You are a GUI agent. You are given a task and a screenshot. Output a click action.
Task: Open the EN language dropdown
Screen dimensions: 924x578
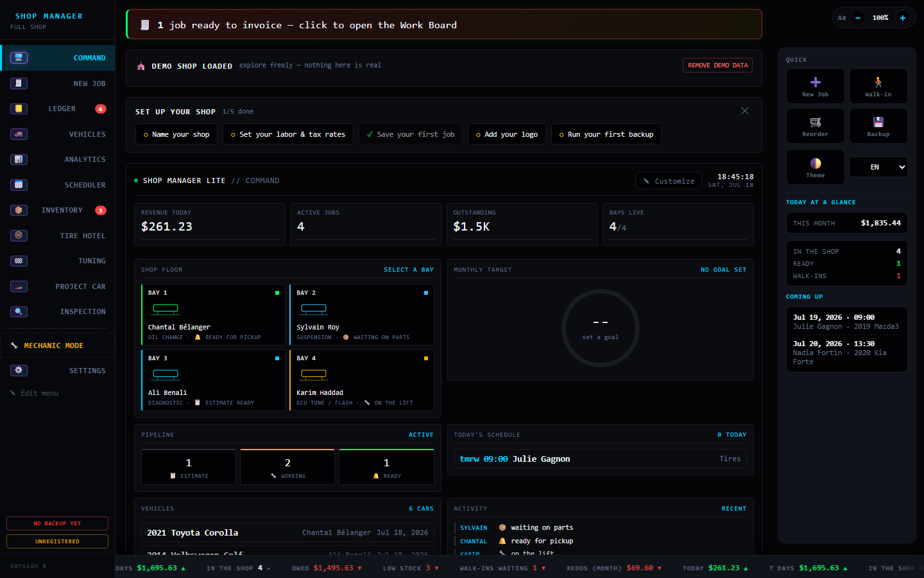click(878, 167)
